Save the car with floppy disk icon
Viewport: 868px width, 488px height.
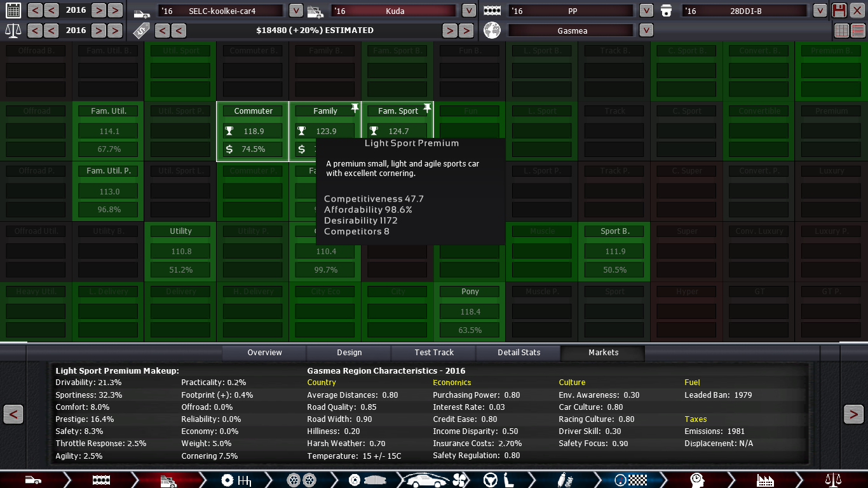(x=839, y=10)
